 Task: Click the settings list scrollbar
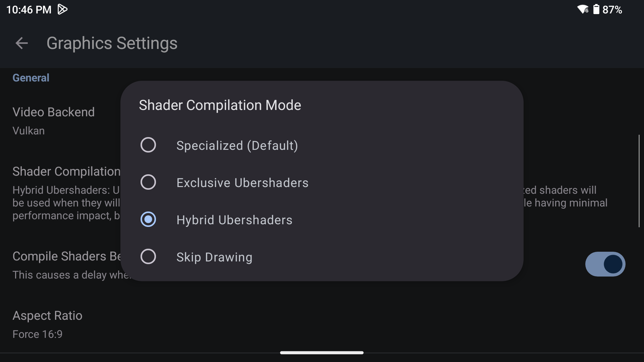pos(639,181)
